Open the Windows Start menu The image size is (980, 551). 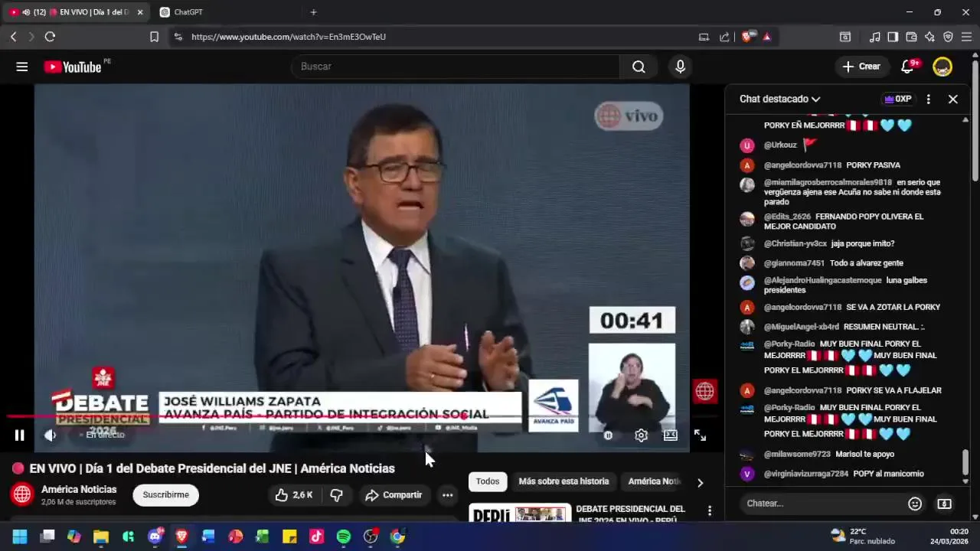click(x=20, y=536)
